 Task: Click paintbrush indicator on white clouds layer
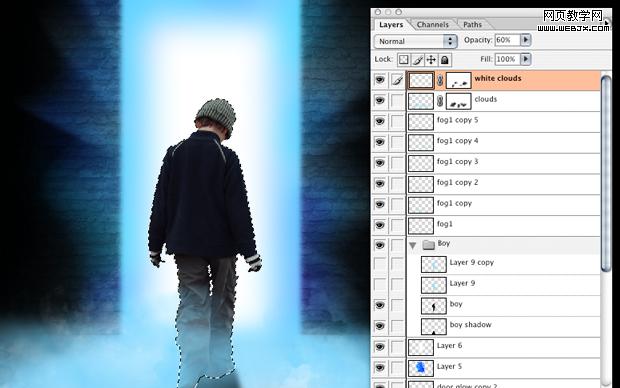(397, 80)
